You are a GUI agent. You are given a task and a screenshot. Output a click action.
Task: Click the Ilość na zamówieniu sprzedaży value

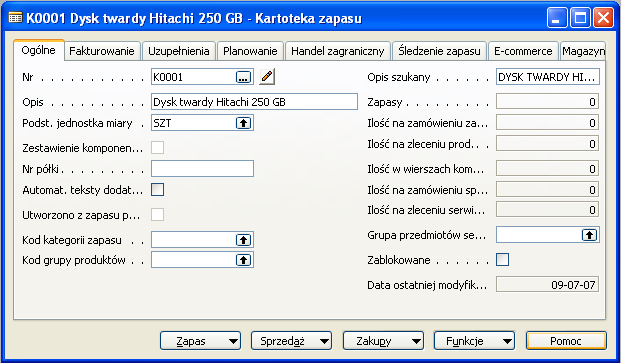(x=547, y=190)
